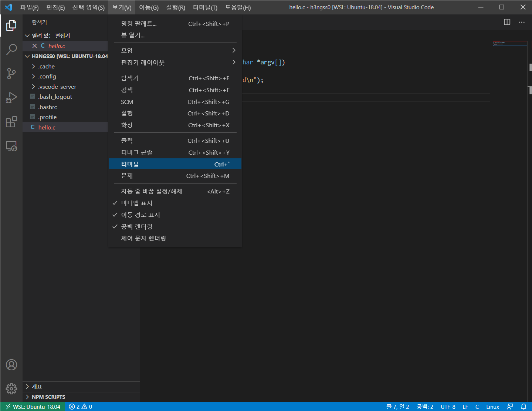Open the Explorer activity bar icon
Screen dimensions: 532x411
(11, 26)
